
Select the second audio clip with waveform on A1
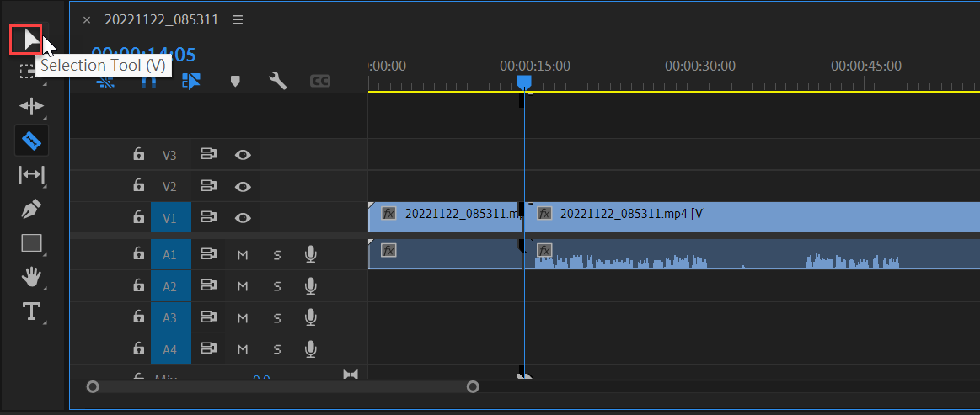tap(752, 254)
